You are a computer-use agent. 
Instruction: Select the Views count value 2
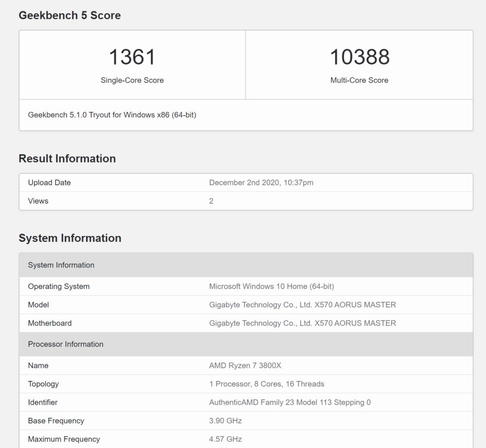tap(211, 201)
